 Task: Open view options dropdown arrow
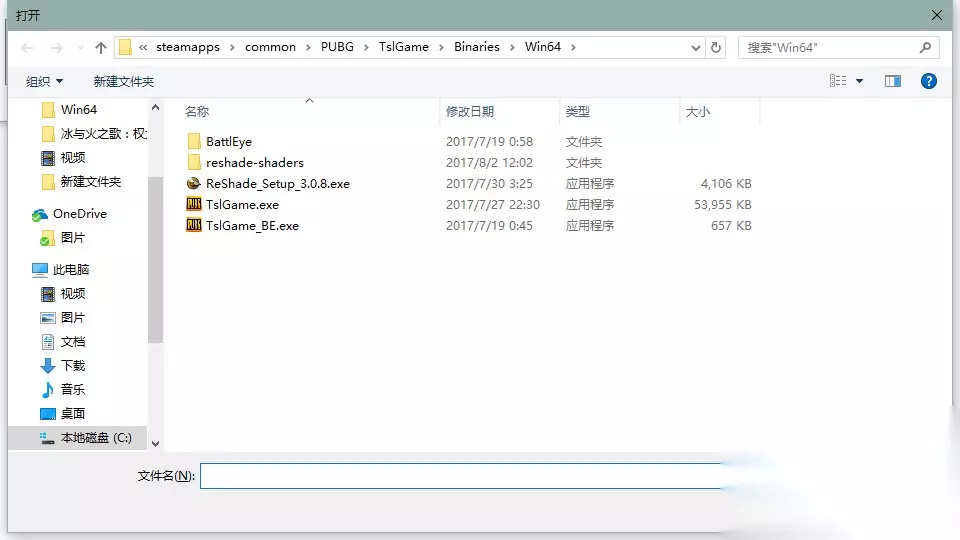[x=860, y=81]
